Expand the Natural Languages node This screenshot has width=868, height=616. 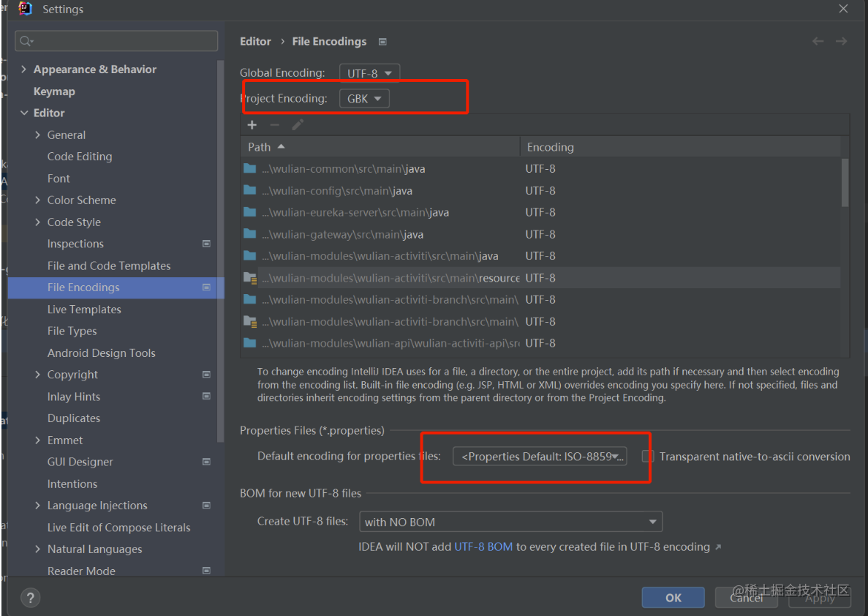pos(37,549)
